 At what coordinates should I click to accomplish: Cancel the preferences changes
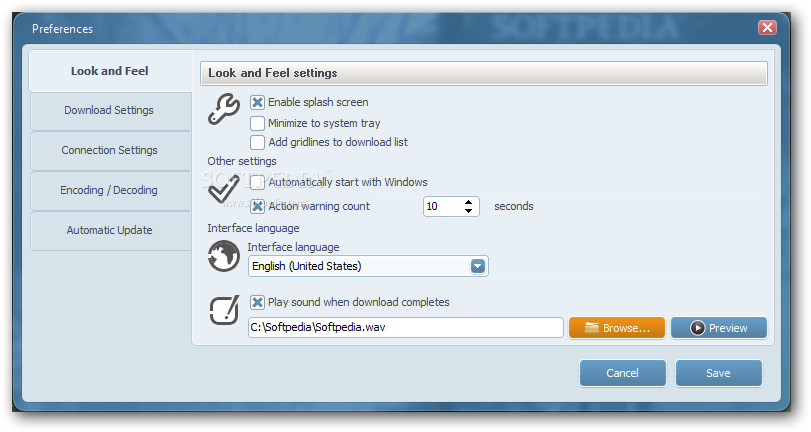[x=622, y=373]
